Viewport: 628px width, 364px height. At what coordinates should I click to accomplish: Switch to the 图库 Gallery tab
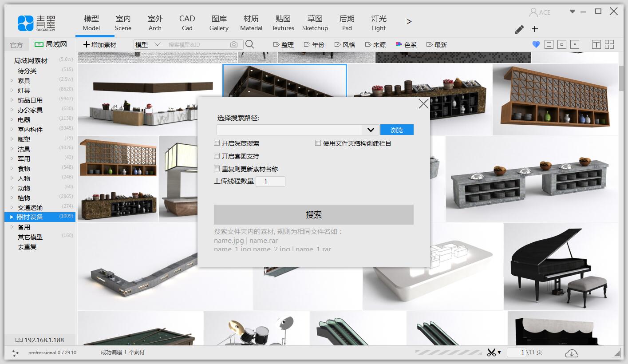pos(219,23)
